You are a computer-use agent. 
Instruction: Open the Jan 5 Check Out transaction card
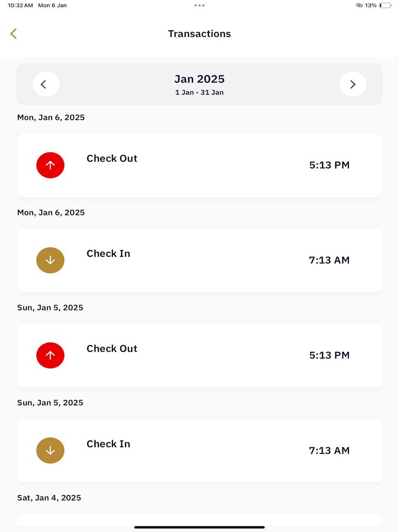(199, 355)
